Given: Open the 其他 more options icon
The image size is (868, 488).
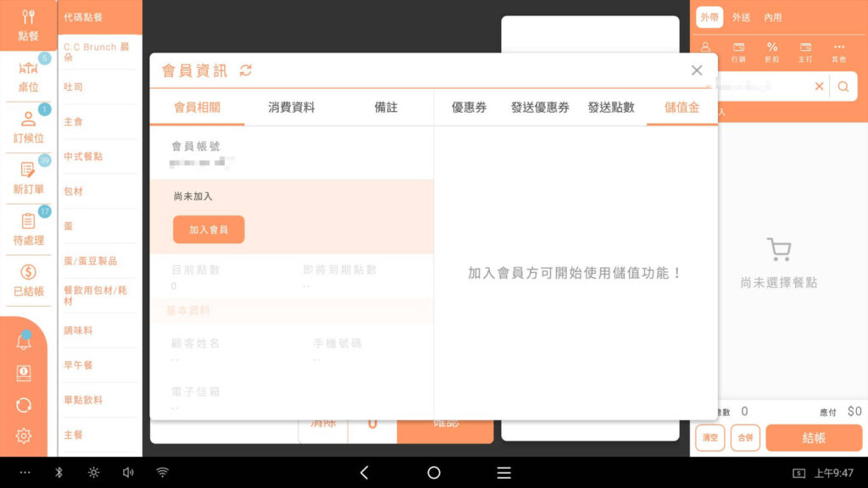Looking at the screenshot, I should 838,52.
